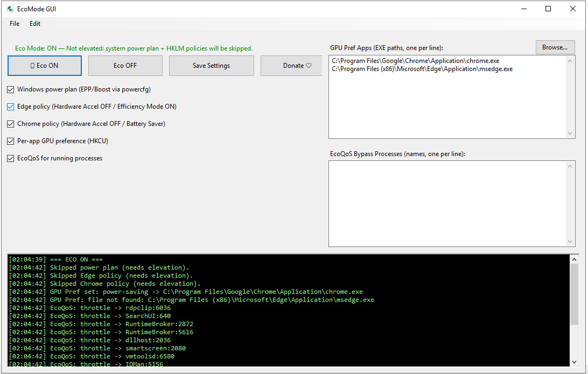Minimize the EcoMode GUI window
This screenshot has width=588, height=374.
524,9
